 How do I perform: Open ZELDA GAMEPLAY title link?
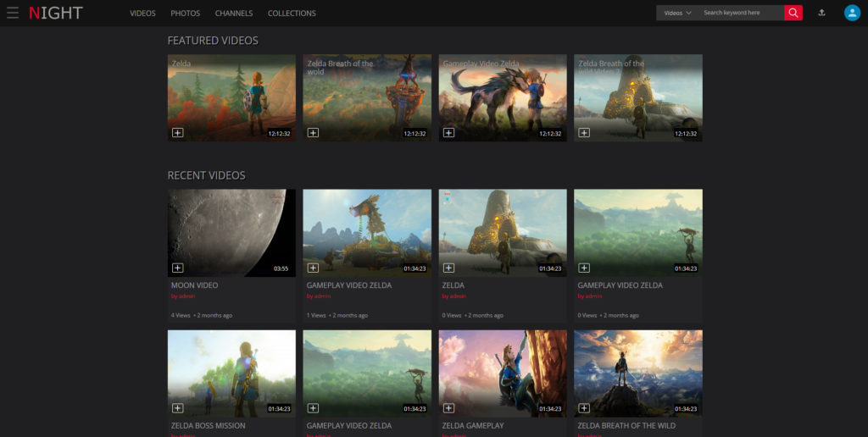tap(473, 426)
